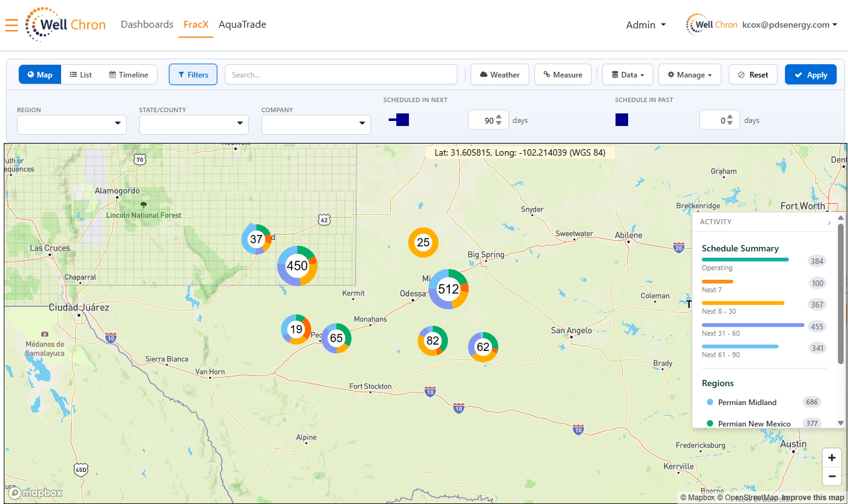Image resolution: width=848 pixels, height=504 pixels.
Task: Toggle the Schedule In Past checkbox
Action: point(622,120)
